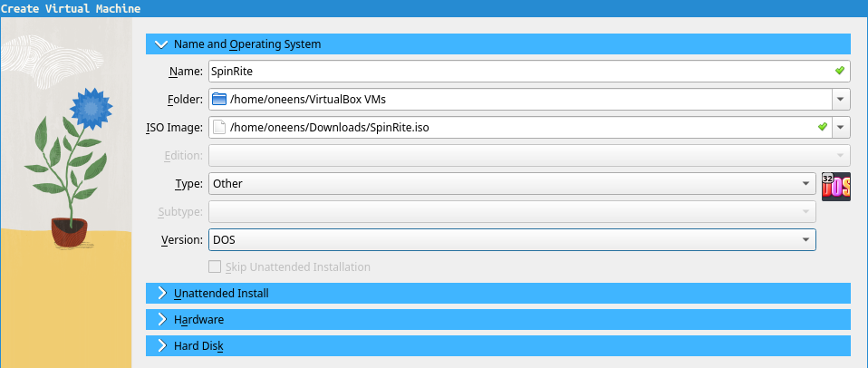
Task: Click the file icon in ISO Image field
Action: coord(220,127)
